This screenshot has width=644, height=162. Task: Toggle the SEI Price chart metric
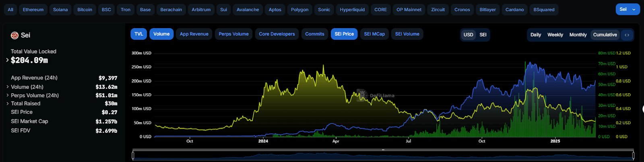click(344, 34)
